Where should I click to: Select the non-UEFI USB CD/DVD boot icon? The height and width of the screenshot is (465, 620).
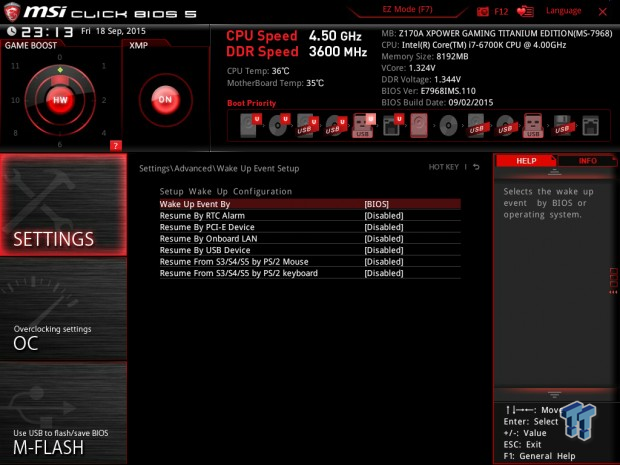(505, 126)
